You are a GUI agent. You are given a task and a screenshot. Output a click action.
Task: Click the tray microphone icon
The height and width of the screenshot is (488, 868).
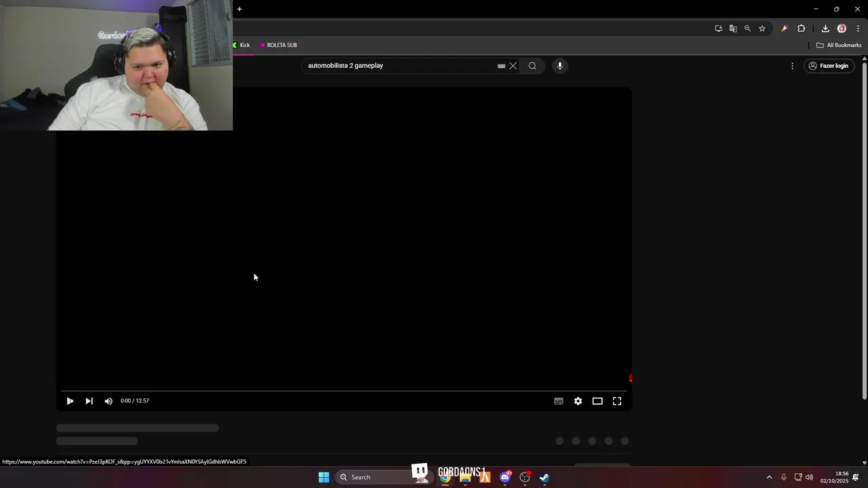784,477
